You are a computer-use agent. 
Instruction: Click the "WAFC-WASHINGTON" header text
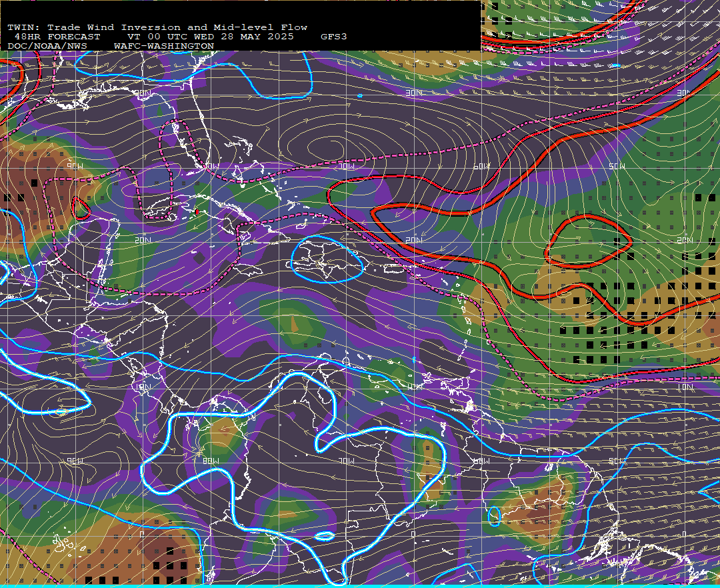point(164,47)
